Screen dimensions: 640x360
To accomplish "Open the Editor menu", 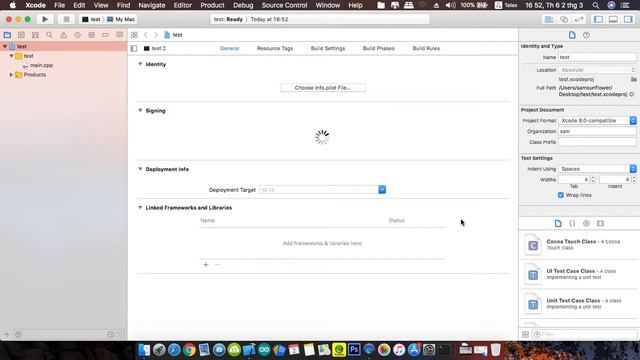I will tap(182, 5).
